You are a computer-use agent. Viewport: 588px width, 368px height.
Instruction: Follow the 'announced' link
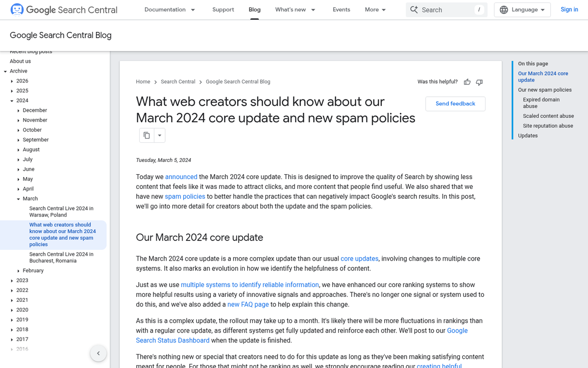[181, 177]
